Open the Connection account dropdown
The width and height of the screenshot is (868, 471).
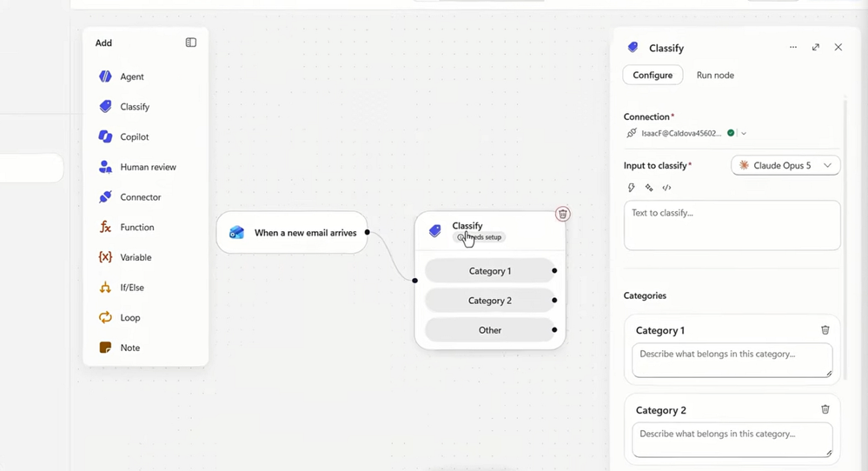[744, 133]
